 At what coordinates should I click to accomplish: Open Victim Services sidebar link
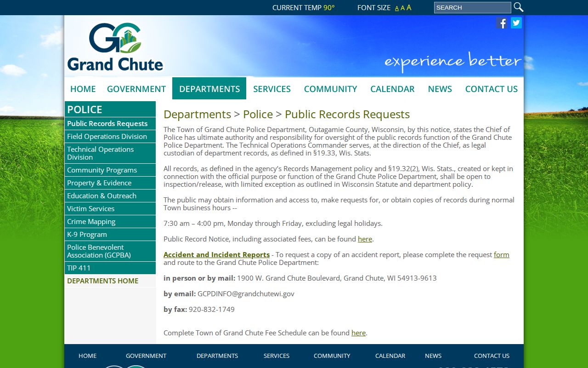coord(110,208)
